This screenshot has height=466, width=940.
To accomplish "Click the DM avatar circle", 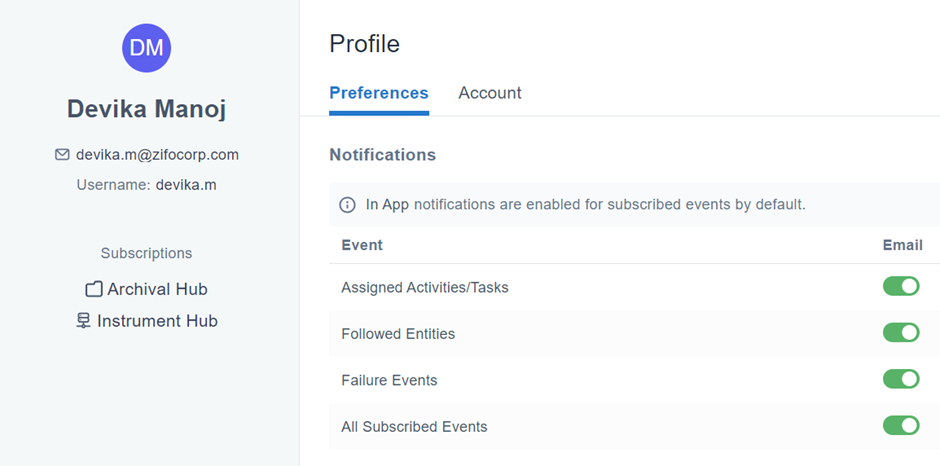I will click(x=146, y=48).
